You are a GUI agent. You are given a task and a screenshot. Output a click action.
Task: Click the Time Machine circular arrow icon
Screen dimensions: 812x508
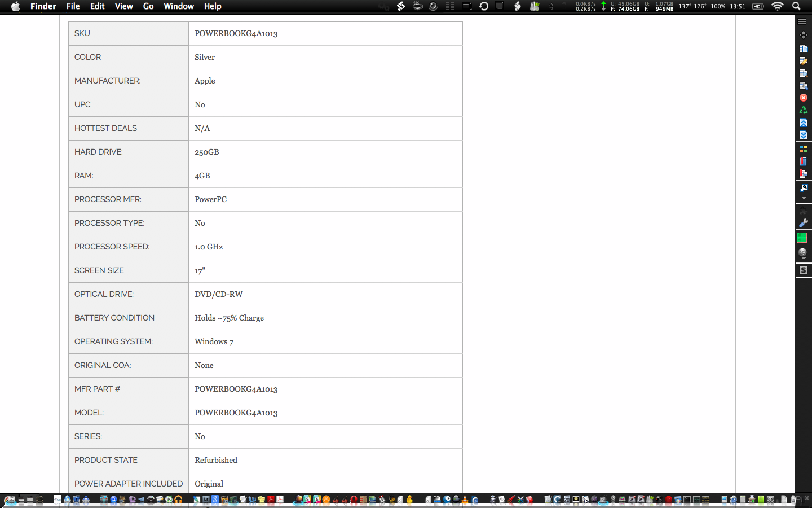pyautogui.click(x=484, y=6)
